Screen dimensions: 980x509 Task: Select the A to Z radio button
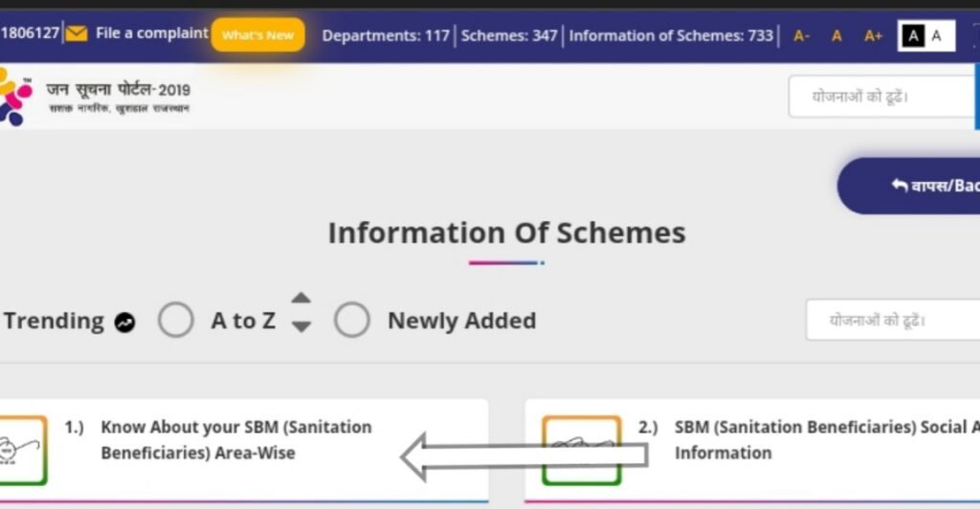176,320
